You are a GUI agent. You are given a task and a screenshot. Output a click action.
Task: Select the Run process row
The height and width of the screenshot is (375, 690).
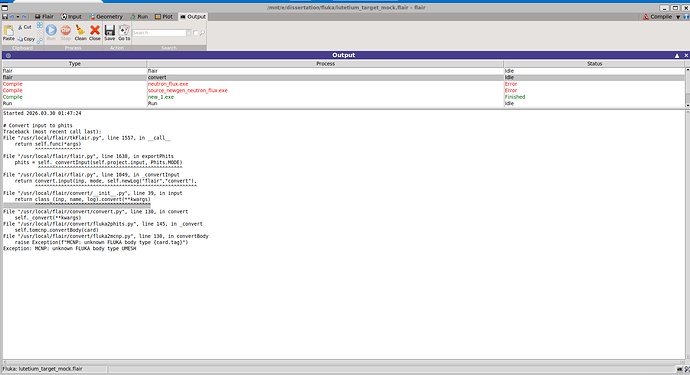pyautogui.click(x=343, y=103)
